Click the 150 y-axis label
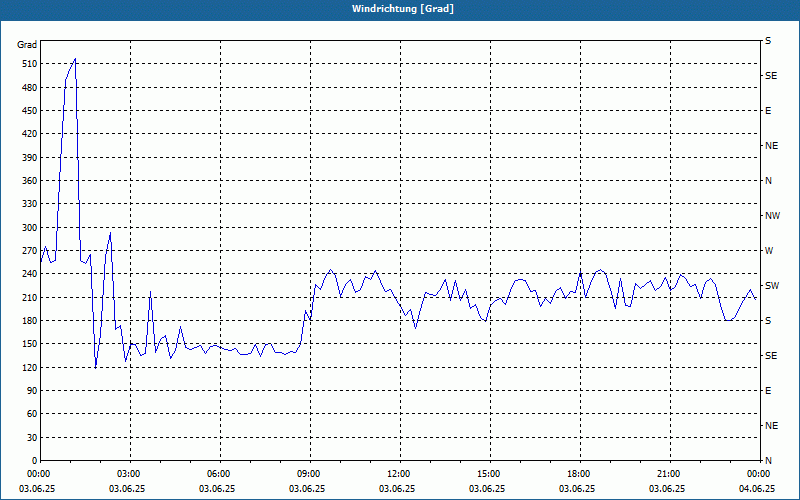800x500 pixels. 30,344
